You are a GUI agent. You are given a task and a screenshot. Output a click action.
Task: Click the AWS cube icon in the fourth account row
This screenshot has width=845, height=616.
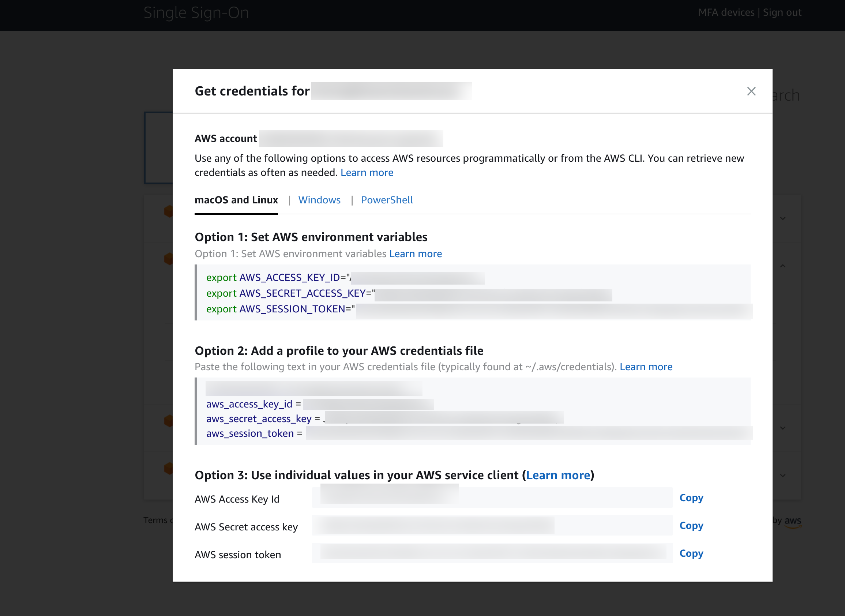(169, 421)
